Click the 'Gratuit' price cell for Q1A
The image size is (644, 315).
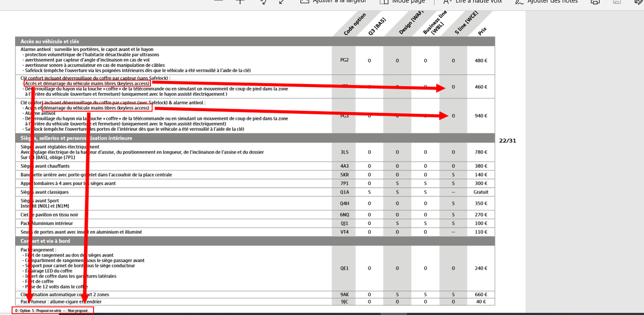(x=481, y=192)
